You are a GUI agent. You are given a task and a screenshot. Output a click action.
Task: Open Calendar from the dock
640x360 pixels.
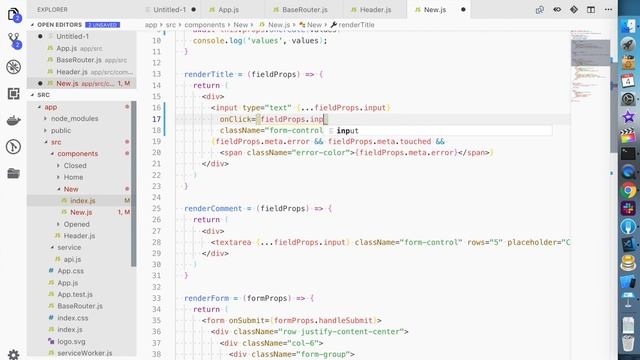629,81
